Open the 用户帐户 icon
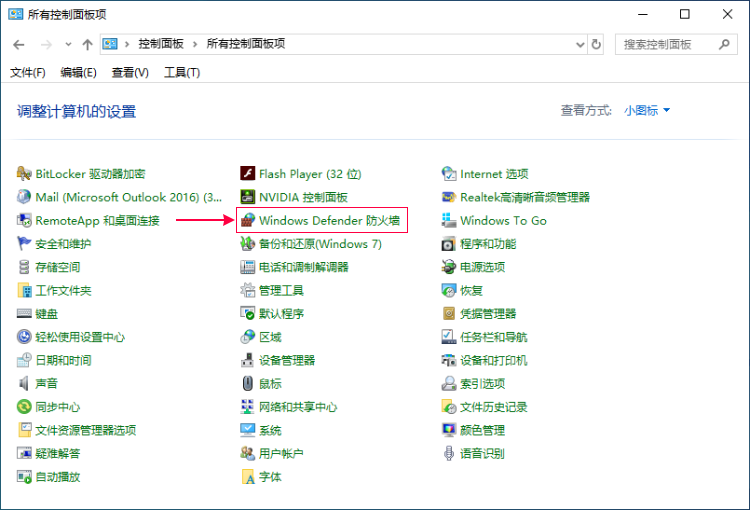Image resolution: width=750 pixels, height=510 pixels. click(247, 453)
